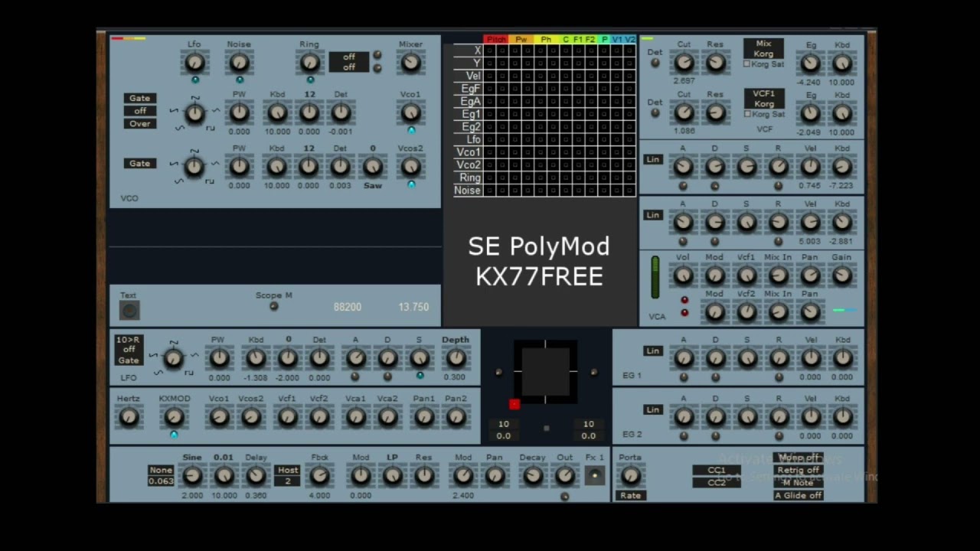
Task: Click small button under LFO A knob
Action: click(355, 376)
